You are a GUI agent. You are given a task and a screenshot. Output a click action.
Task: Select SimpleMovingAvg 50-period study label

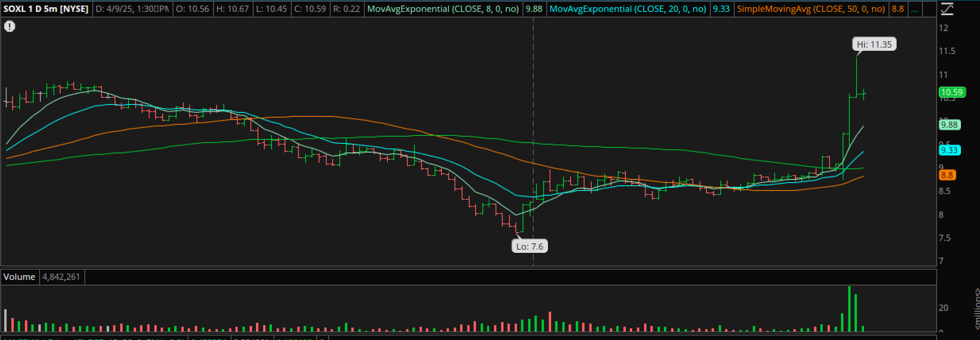pyautogui.click(x=811, y=9)
